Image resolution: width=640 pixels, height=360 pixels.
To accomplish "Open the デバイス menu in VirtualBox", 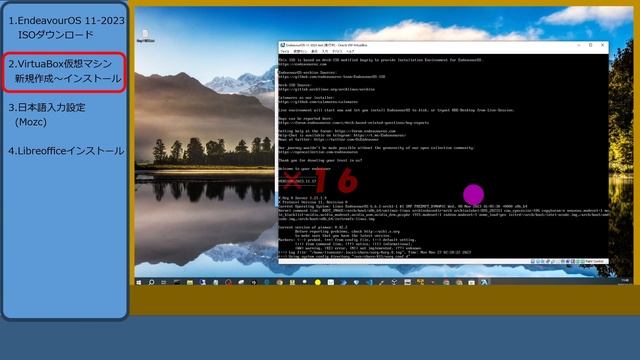I will [337, 51].
